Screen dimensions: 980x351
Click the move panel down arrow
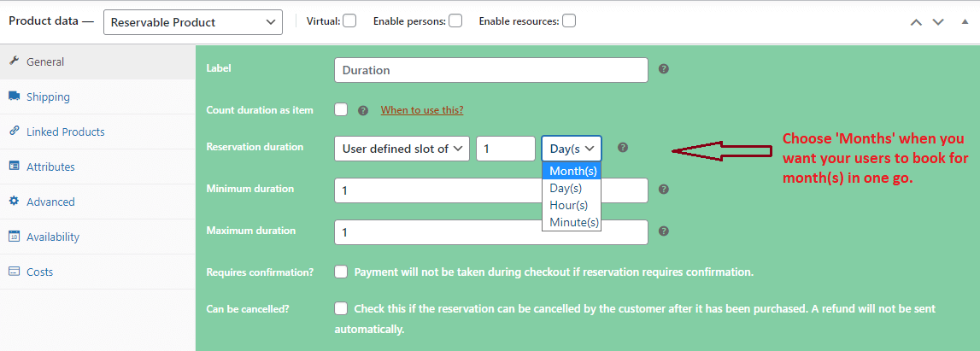[938, 22]
